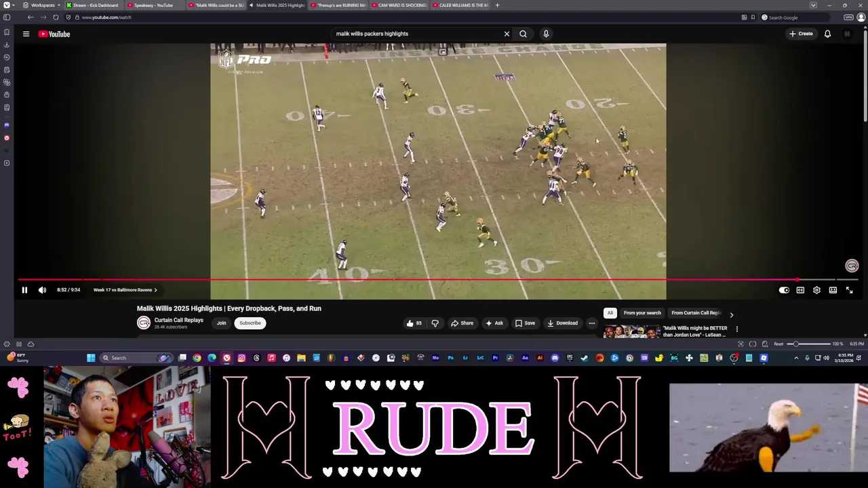Image resolution: width=868 pixels, height=488 pixels.
Task: Subscribe to Curtain Call Replays
Action: pos(250,323)
